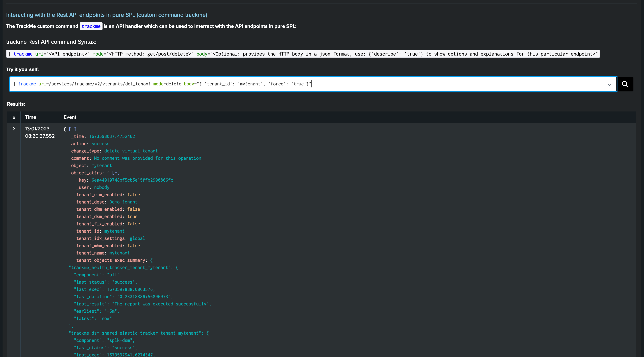Click the tenant_id value mytenant

coord(115,231)
